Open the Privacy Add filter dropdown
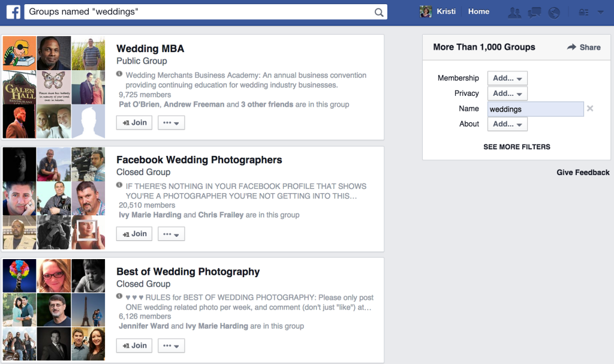The image size is (614, 364). [x=507, y=93]
